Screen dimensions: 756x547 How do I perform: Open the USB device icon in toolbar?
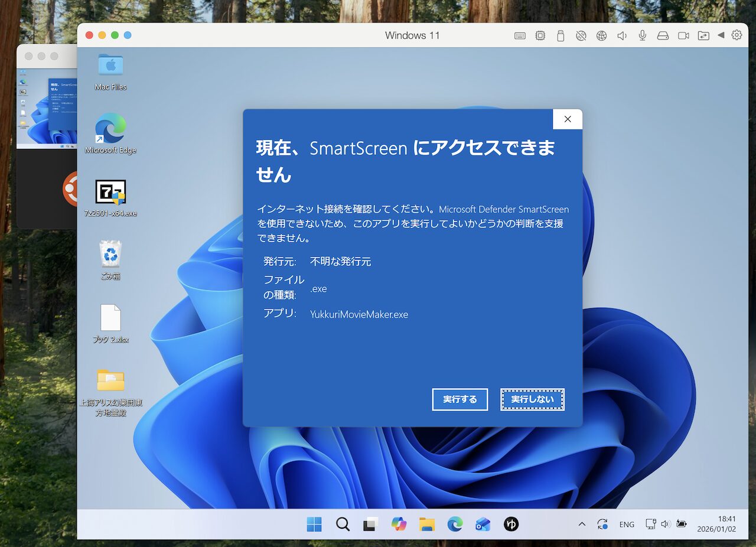coord(561,35)
